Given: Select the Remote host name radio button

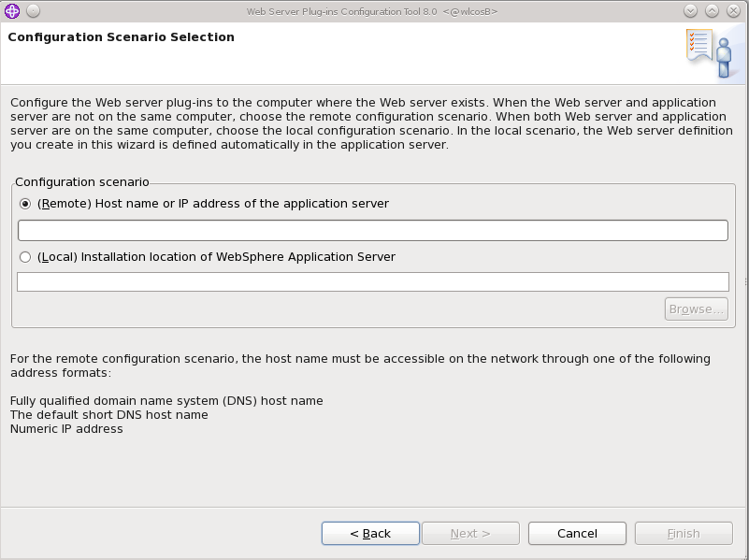Looking at the screenshot, I should [x=25, y=204].
